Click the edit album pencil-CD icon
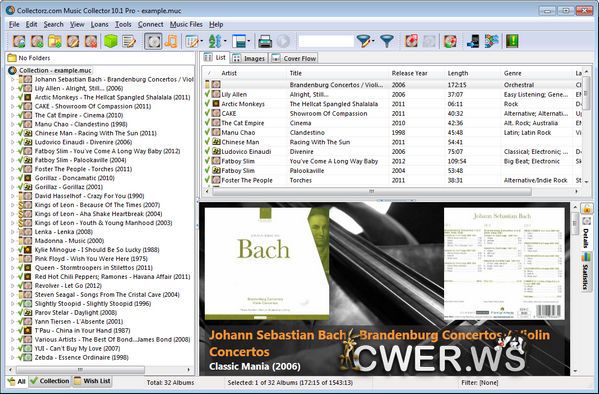This screenshot has height=394, width=599. pos(73,41)
